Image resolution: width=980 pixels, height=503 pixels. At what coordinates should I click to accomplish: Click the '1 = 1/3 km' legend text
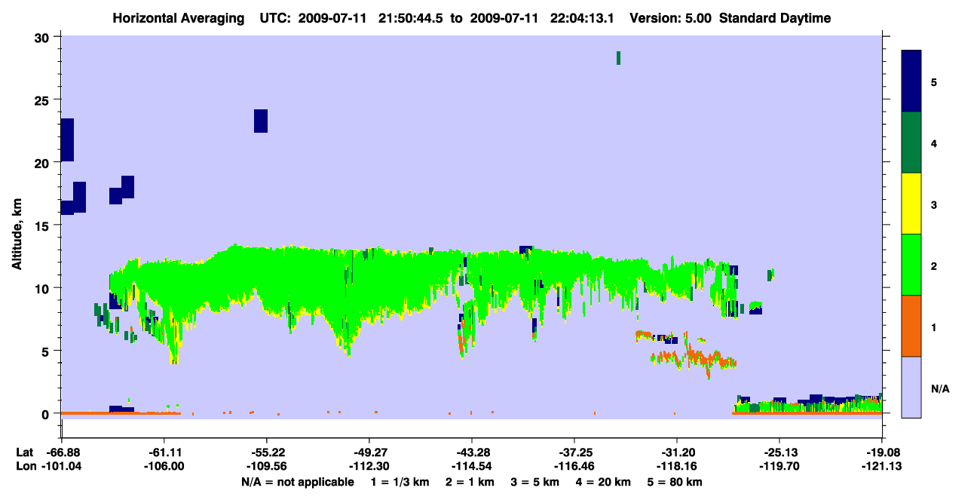(400, 482)
